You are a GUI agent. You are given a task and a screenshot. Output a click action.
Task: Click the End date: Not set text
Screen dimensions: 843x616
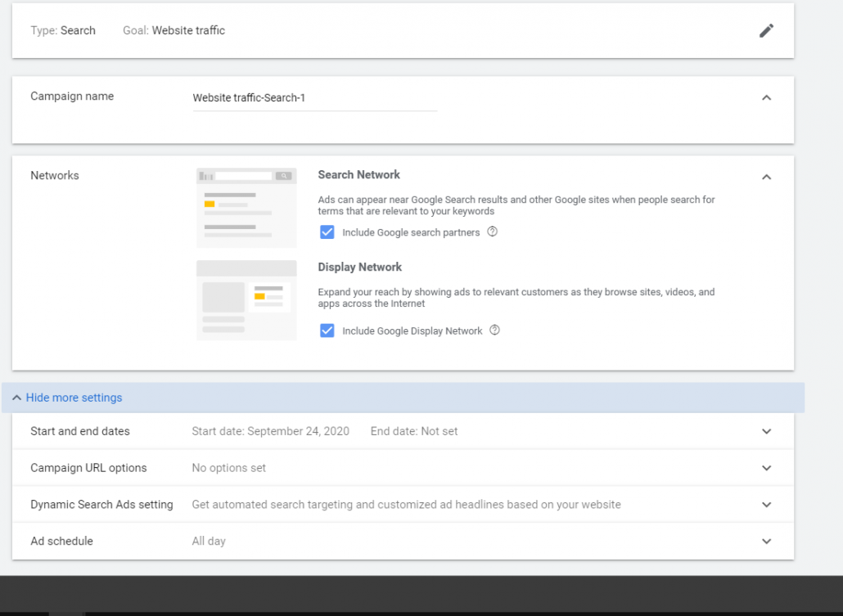click(x=413, y=431)
